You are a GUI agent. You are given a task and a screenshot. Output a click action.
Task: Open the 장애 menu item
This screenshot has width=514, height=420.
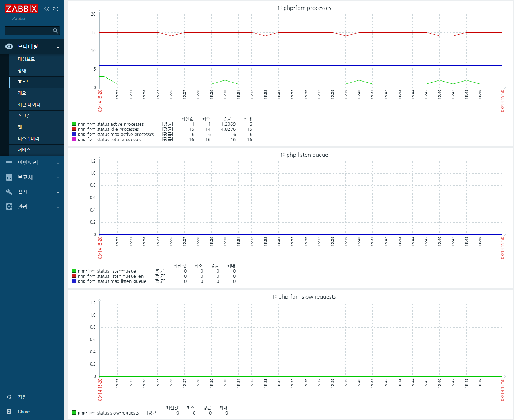21,71
